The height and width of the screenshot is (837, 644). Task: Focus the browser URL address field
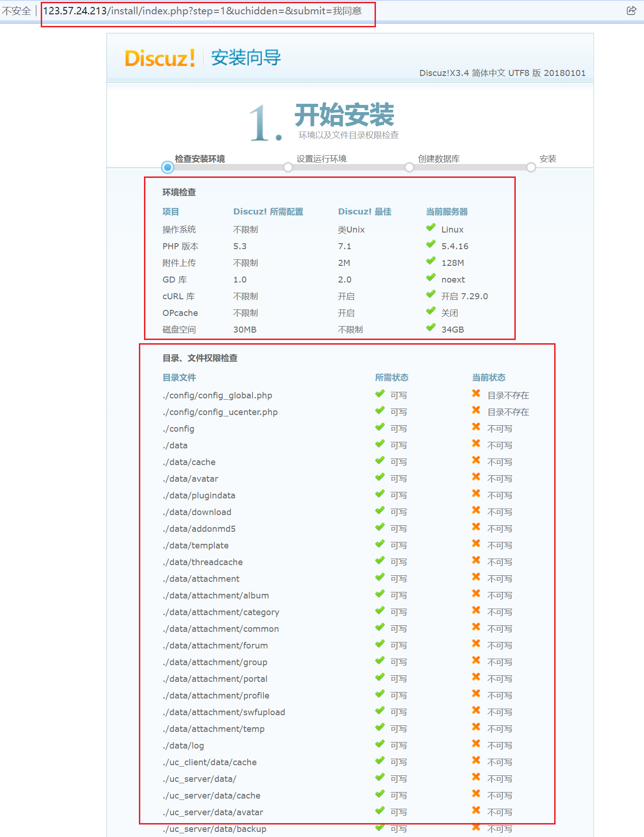coord(202,11)
